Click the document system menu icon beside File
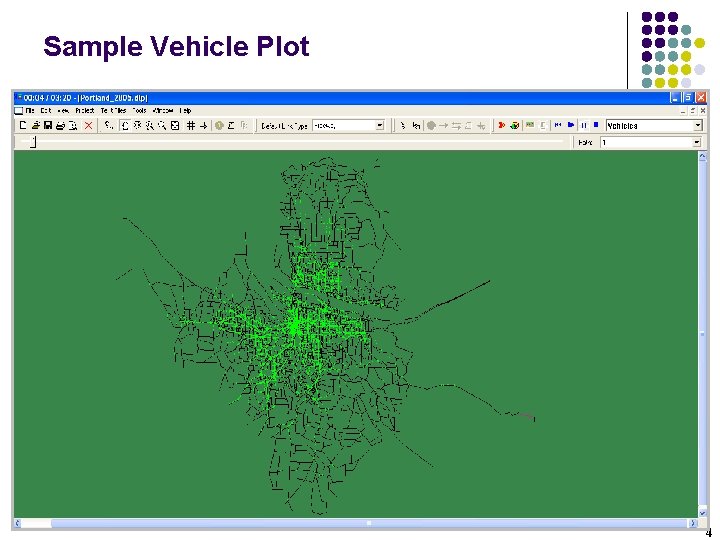720x540 pixels. pyautogui.click(x=19, y=111)
